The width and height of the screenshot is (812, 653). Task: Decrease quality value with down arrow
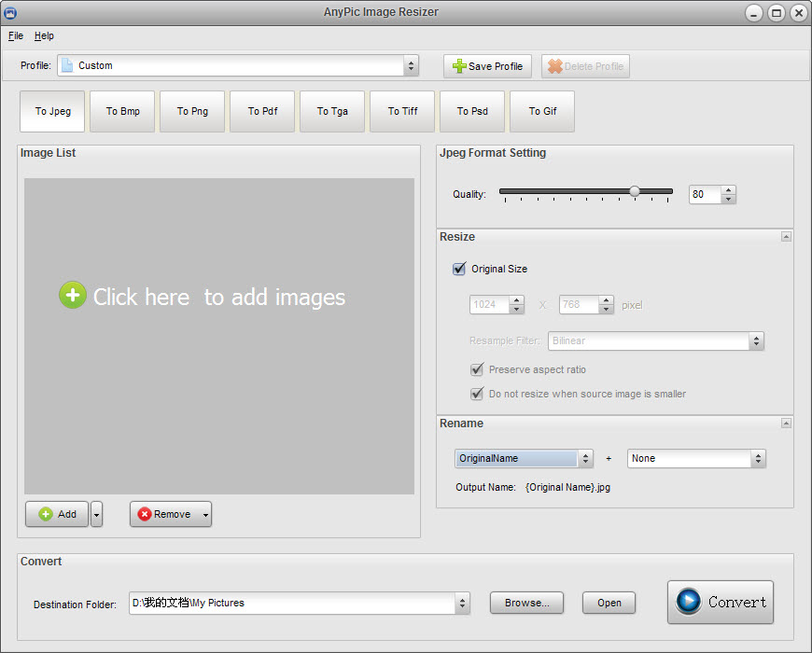click(728, 200)
